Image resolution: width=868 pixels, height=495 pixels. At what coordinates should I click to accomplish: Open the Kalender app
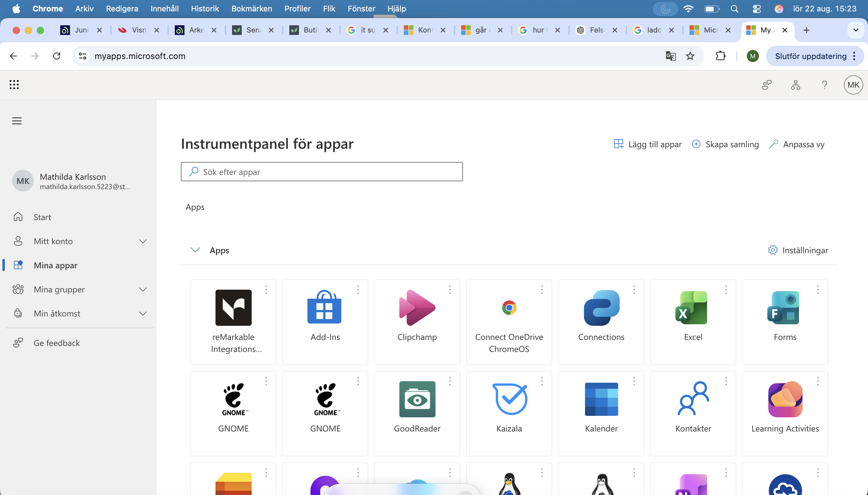[x=601, y=413]
